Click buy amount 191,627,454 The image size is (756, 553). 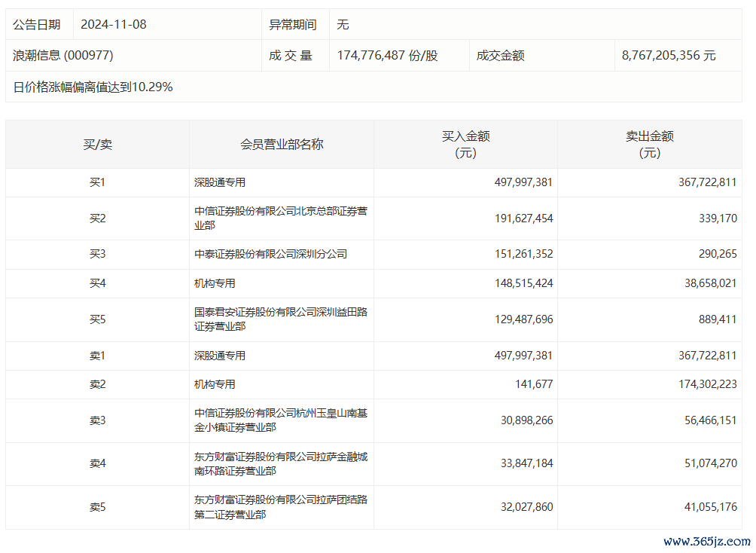[x=523, y=218]
